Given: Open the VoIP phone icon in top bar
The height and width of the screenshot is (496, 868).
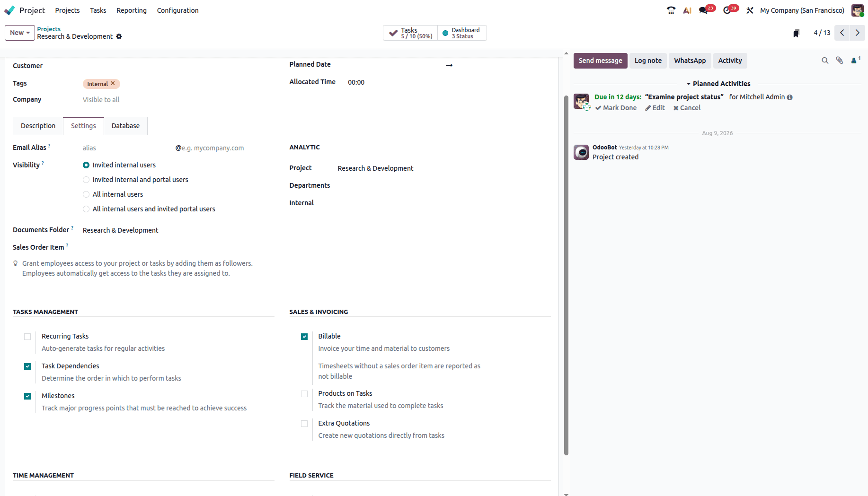Looking at the screenshot, I should pos(671,10).
